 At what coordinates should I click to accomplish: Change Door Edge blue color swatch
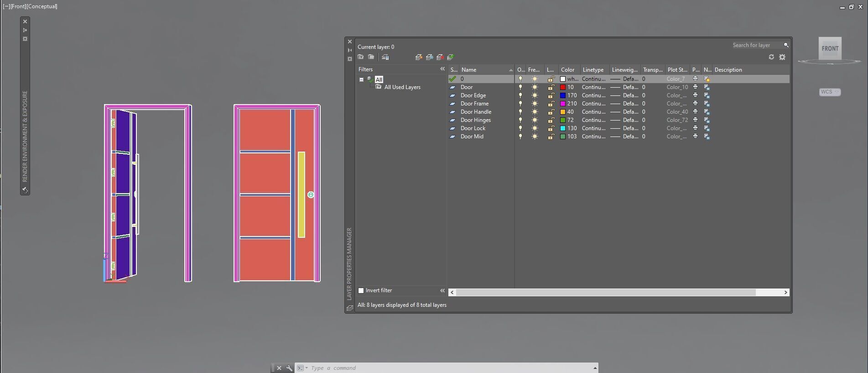click(x=563, y=95)
